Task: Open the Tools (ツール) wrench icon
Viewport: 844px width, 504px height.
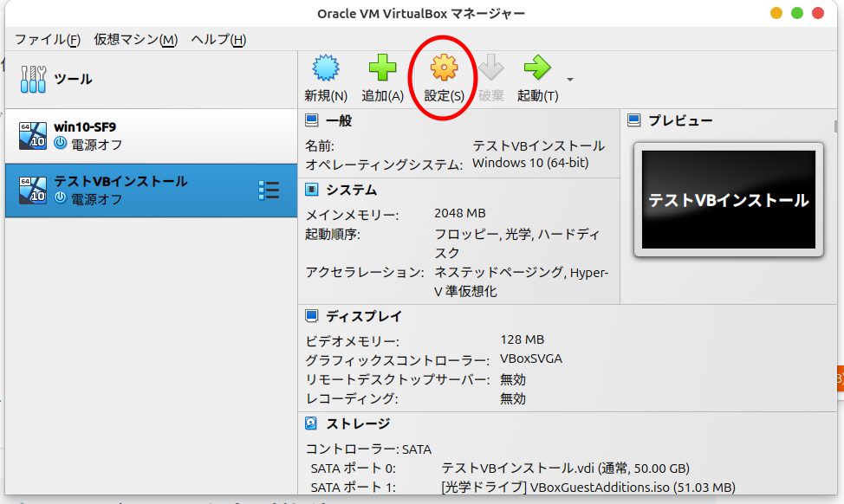Action: click(34, 79)
